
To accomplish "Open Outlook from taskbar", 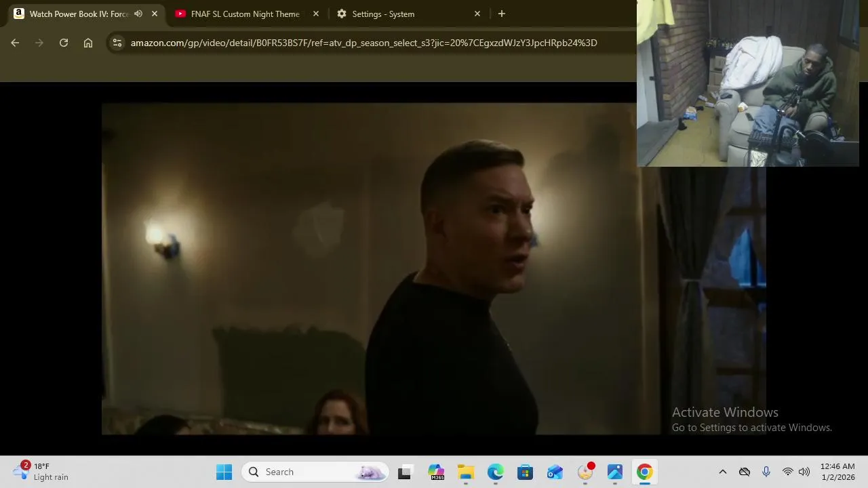I will (x=555, y=472).
